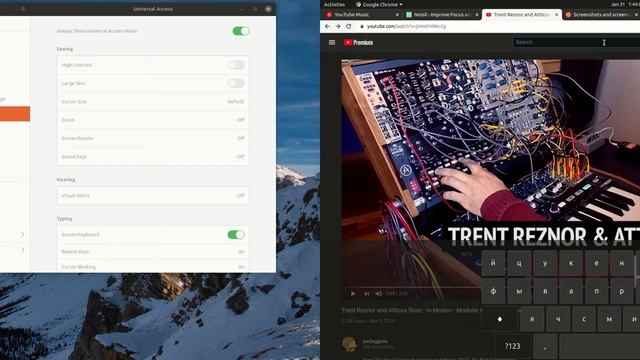Open the Screen Reader settings row
The height and width of the screenshot is (360, 640).
153,138
